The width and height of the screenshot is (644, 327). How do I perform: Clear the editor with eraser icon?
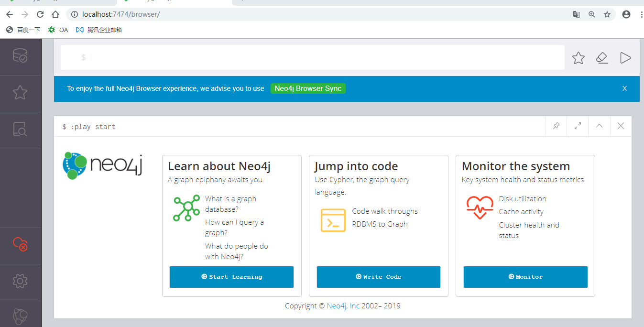pyautogui.click(x=602, y=58)
